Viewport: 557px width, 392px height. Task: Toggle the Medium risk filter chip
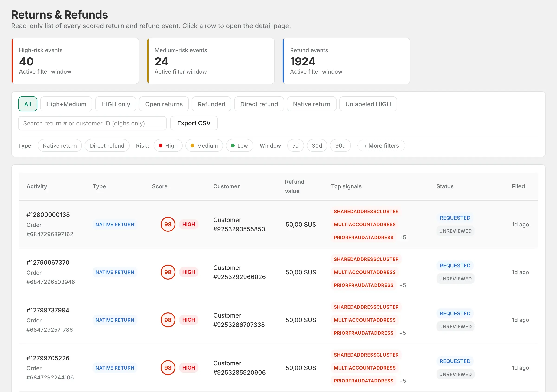pos(204,145)
